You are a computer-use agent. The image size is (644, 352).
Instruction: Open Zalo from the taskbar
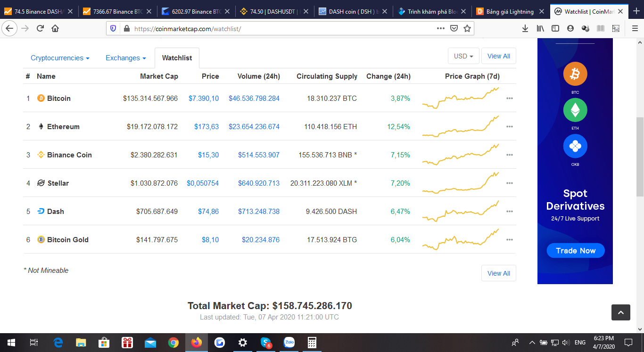(289, 343)
